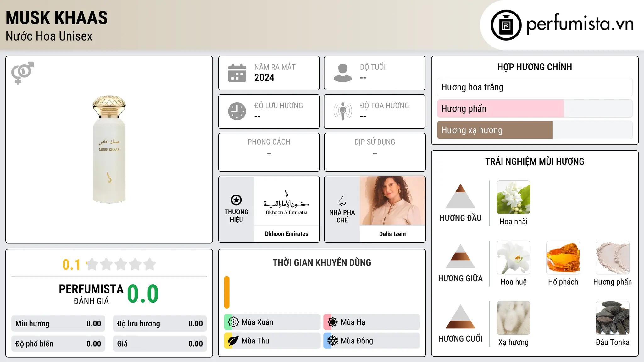Image resolution: width=644 pixels, height=362 pixels.
Task: Click the Mùi hương score box
Action: pyautogui.click(x=58, y=324)
